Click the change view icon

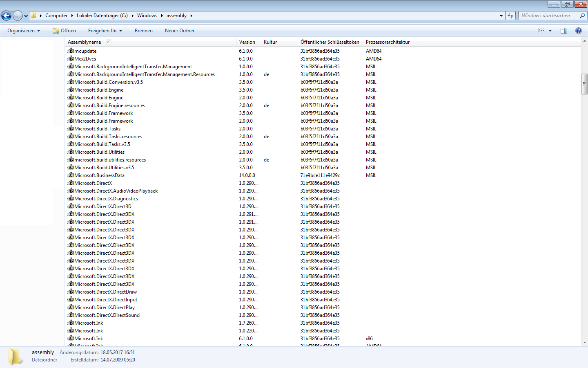click(x=541, y=31)
